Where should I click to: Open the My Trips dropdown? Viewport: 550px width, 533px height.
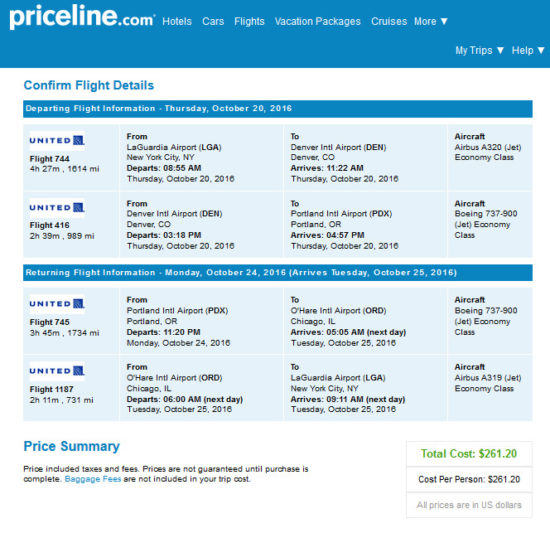tap(479, 50)
